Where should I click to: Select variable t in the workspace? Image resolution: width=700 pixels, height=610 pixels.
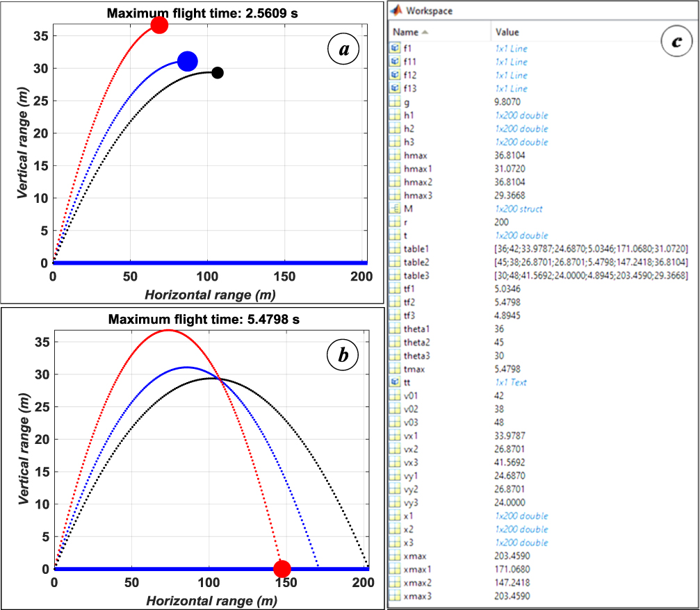405,235
